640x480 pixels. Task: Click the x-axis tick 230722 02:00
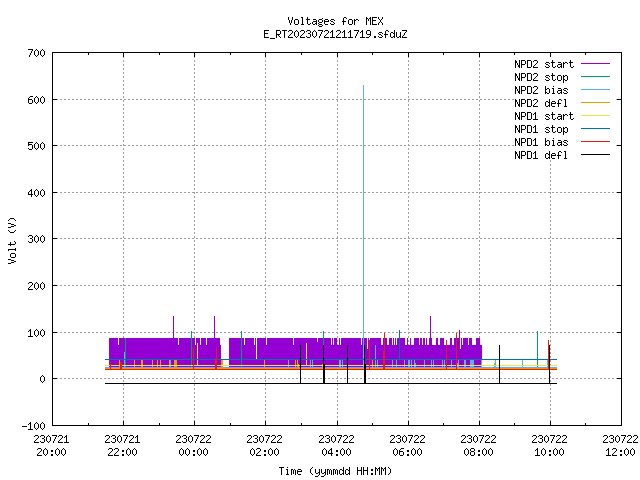point(264,446)
